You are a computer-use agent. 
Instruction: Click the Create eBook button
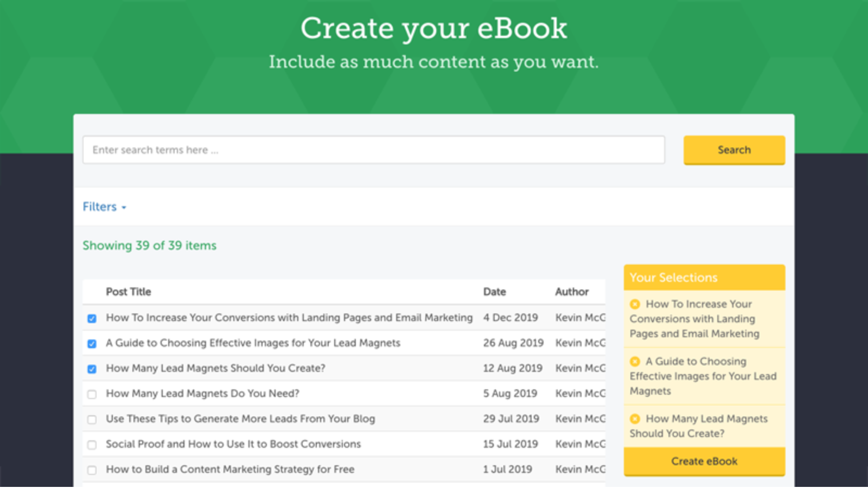coord(704,461)
